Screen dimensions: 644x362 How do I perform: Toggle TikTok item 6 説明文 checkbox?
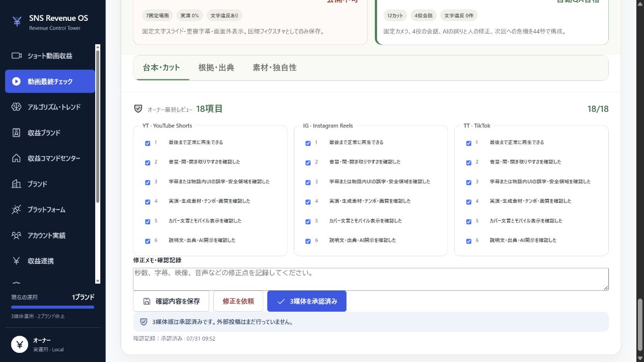469,241
